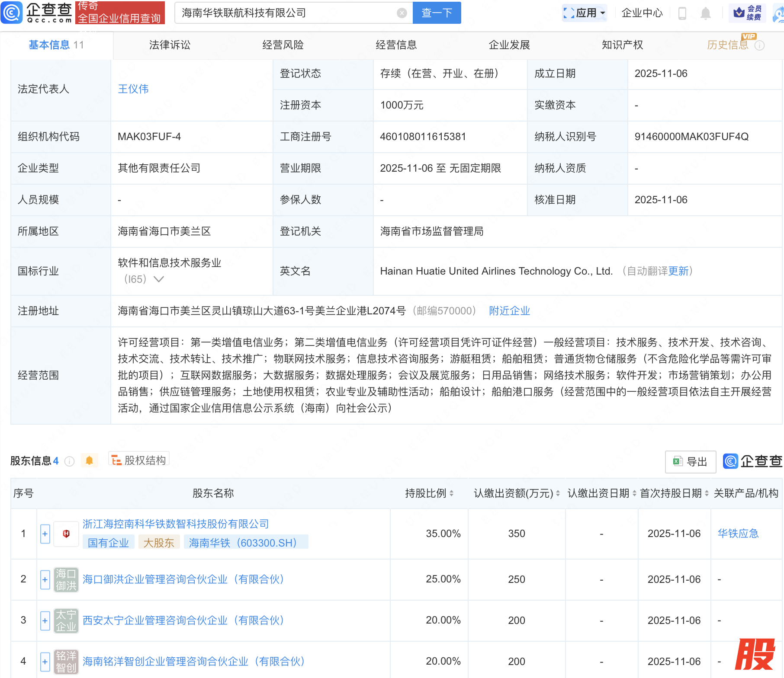Open the mobile phone app icon
This screenshot has height=678, width=784.
[x=682, y=13]
